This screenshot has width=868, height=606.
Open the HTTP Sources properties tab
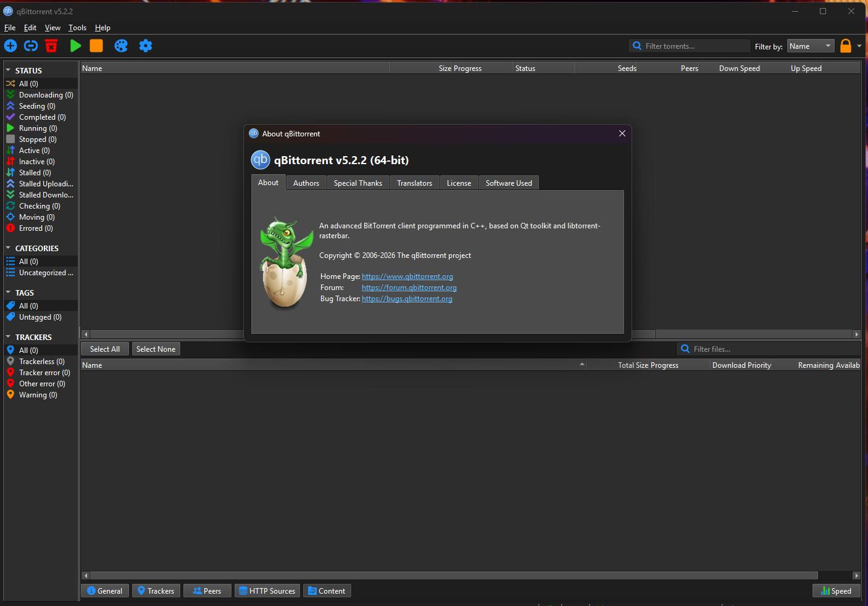(267, 591)
